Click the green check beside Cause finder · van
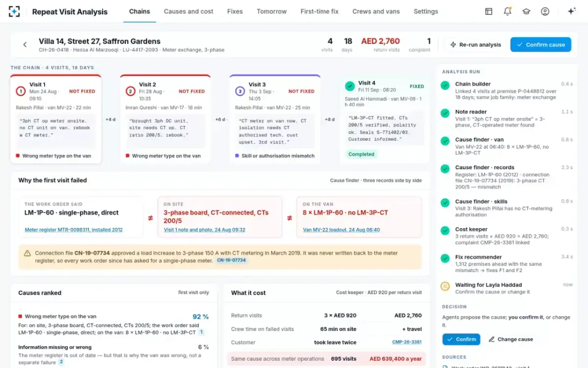 445,141
